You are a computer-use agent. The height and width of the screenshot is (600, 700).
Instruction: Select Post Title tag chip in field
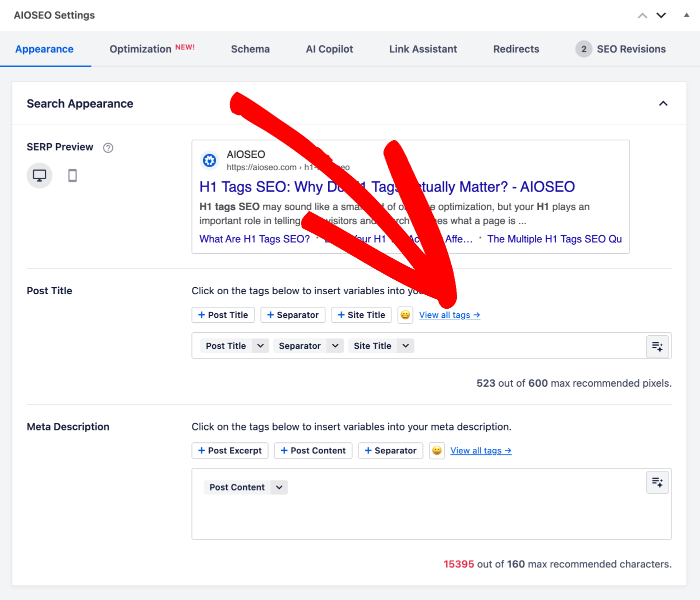click(226, 346)
